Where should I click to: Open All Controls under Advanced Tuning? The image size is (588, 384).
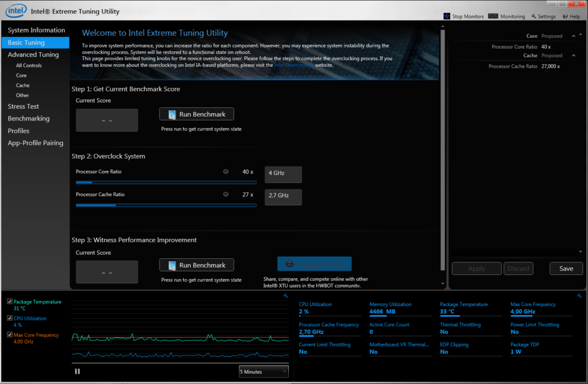pyautogui.click(x=29, y=65)
